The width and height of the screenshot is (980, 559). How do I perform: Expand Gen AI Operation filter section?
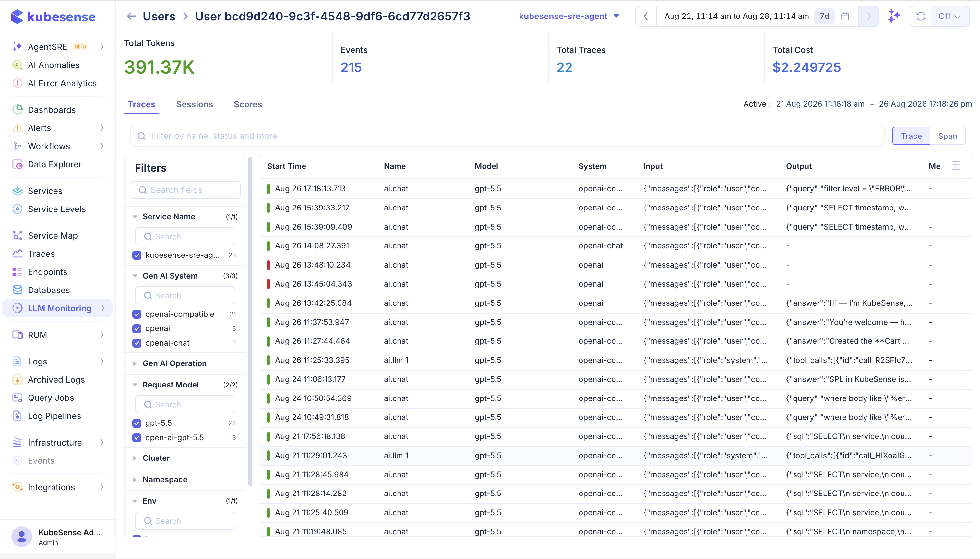[174, 363]
